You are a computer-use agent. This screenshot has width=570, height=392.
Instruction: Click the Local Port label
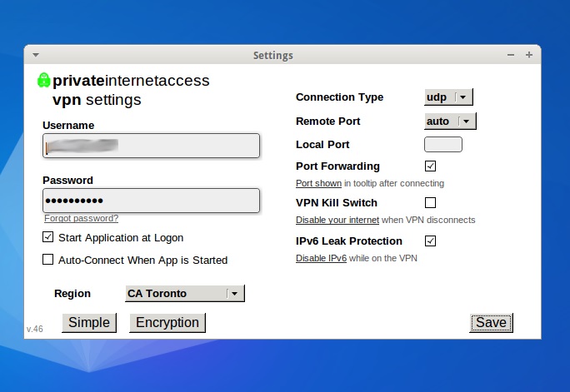point(322,145)
